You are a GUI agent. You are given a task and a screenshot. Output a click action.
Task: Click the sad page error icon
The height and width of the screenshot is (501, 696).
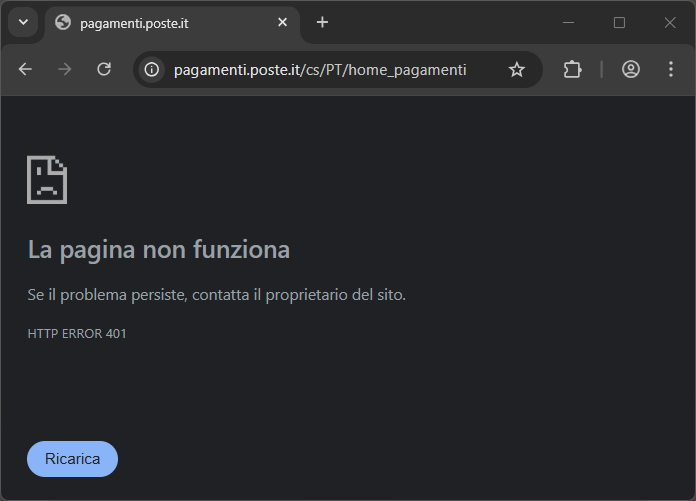coord(47,180)
